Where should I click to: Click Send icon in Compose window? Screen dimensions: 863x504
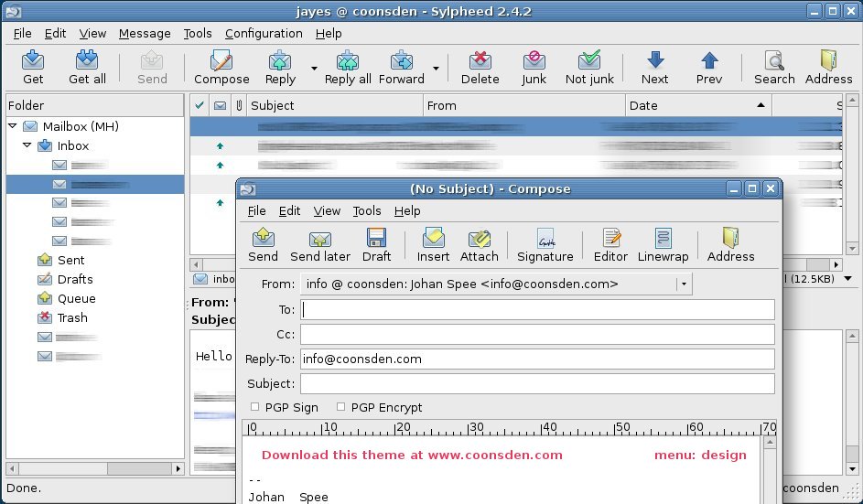coord(263,238)
